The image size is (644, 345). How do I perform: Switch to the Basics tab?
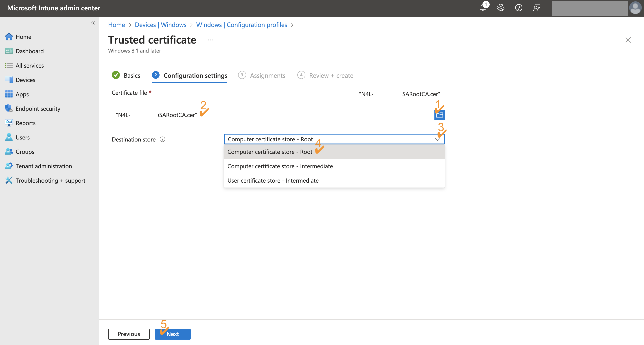[x=132, y=75]
